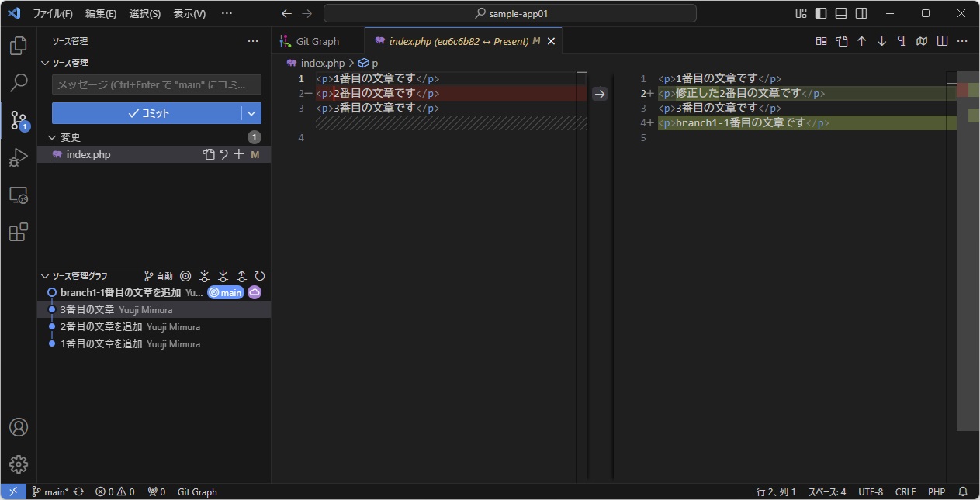Screen dimensions: 980x500
Task: Open the index.php file icon in Changes
Action: 56,154
